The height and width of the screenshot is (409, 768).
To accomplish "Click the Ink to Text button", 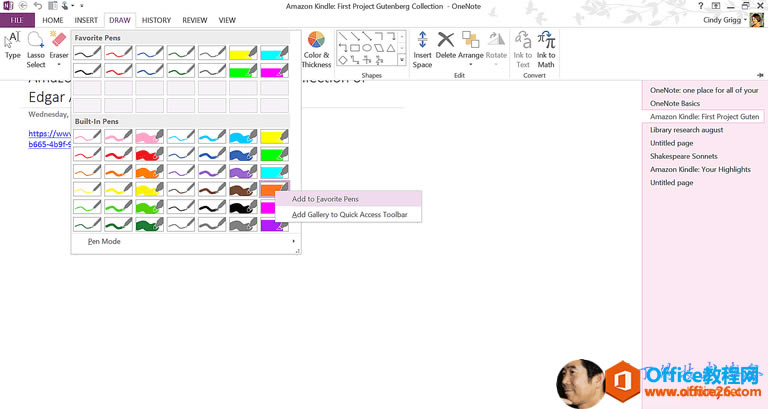I will 523,50.
